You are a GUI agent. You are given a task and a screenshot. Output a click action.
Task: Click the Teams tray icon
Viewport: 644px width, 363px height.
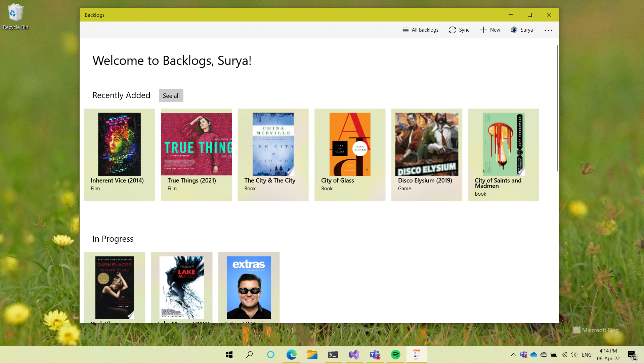point(523,355)
